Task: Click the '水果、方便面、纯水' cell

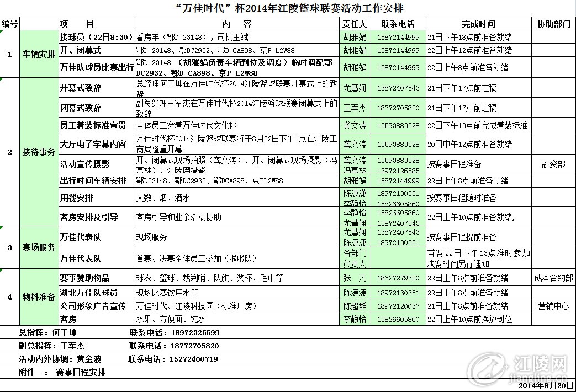Action: 237,319
